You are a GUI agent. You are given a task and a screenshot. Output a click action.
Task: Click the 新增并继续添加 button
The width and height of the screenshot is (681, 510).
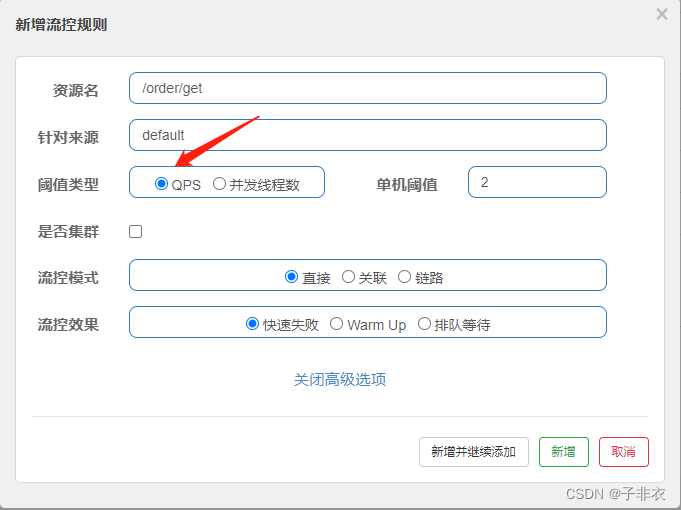(x=473, y=452)
